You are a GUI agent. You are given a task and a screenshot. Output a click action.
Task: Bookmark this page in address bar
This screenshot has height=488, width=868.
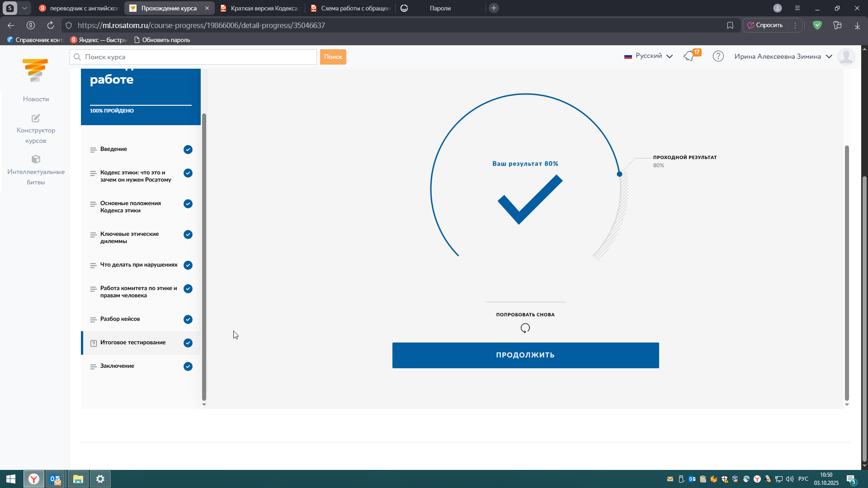click(730, 25)
